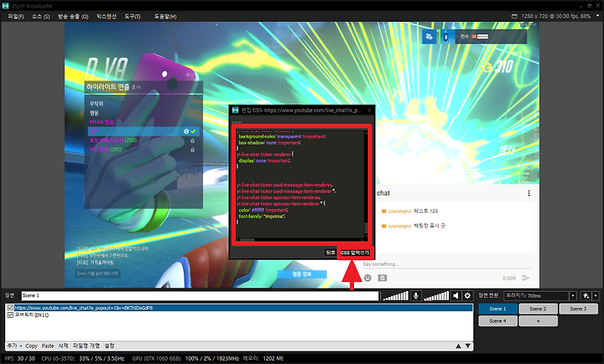Click zzarungna chat message 테스트 123

[409, 211]
